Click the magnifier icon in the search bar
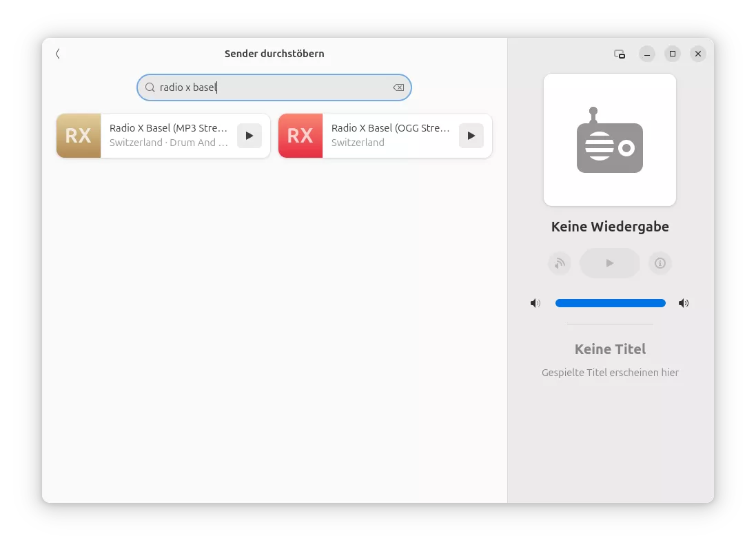The width and height of the screenshot is (756, 549). tap(150, 87)
